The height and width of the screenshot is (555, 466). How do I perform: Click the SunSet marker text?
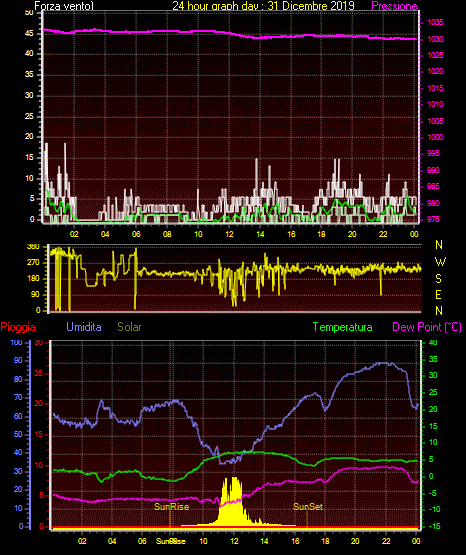[308, 507]
